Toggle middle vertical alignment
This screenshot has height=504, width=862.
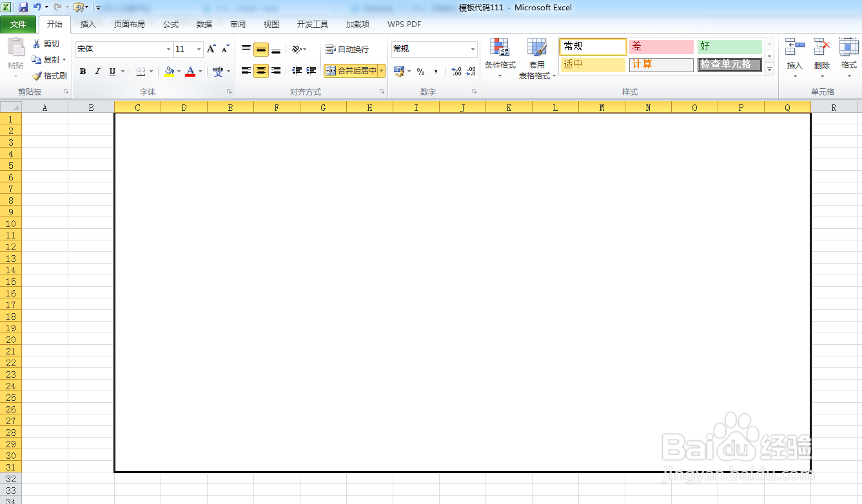(261, 50)
